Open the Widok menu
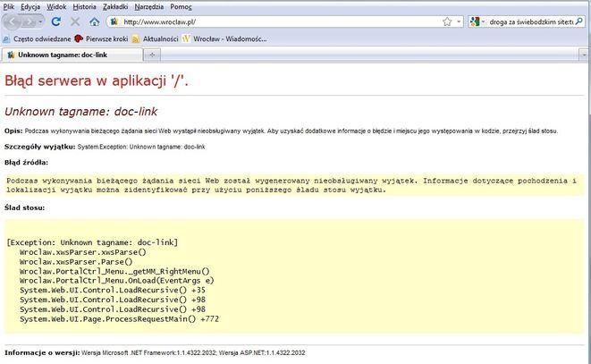 pyautogui.click(x=56, y=6)
